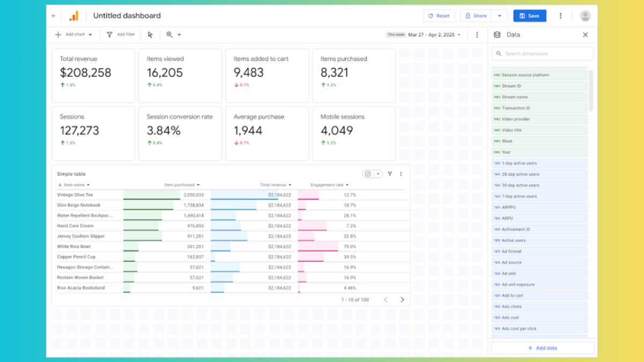Select the Stream name dimension

click(x=539, y=97)
